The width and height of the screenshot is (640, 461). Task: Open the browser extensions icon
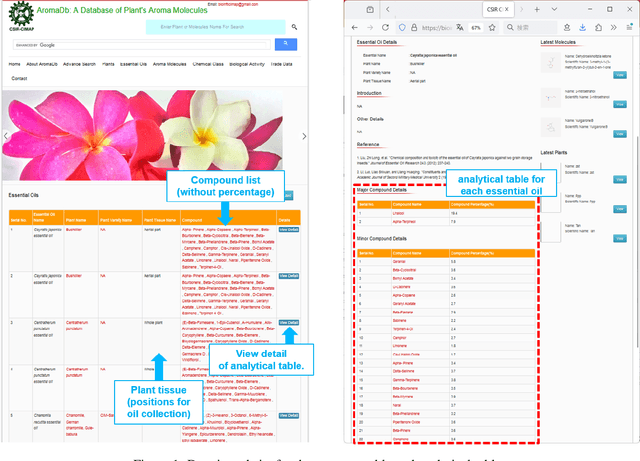[x=598, y=27]
